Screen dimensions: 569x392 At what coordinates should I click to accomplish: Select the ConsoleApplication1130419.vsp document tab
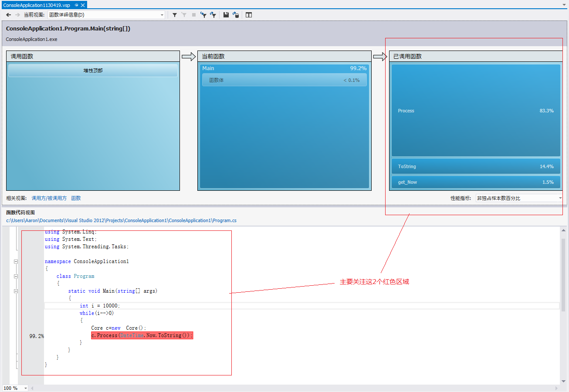(x=36, y=5)
